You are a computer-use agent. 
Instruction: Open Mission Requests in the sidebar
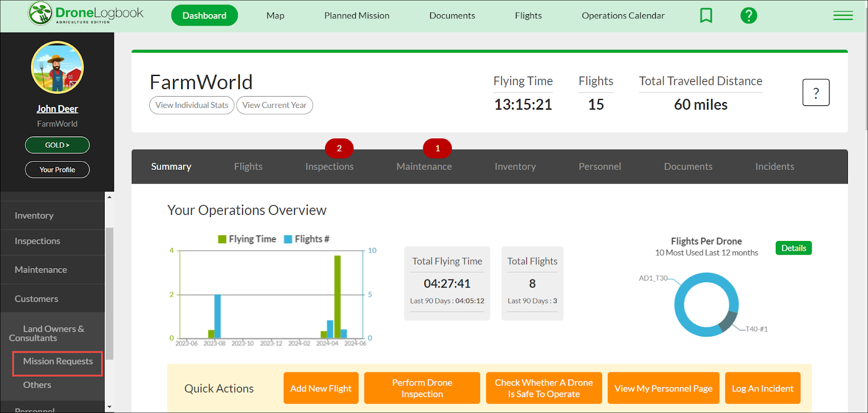(58, 362)
